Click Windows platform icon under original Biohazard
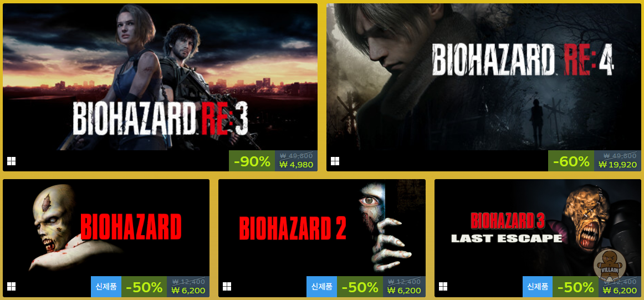 tap(11, 287)
